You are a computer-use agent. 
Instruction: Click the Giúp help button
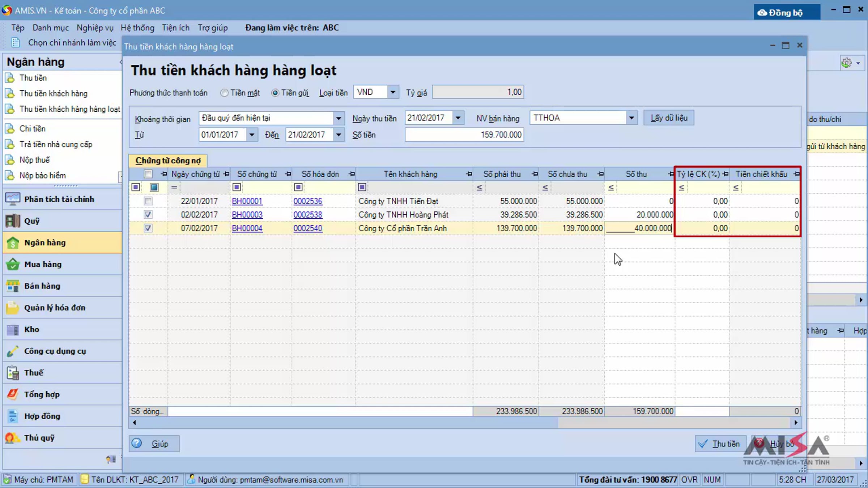click(154, 444)
